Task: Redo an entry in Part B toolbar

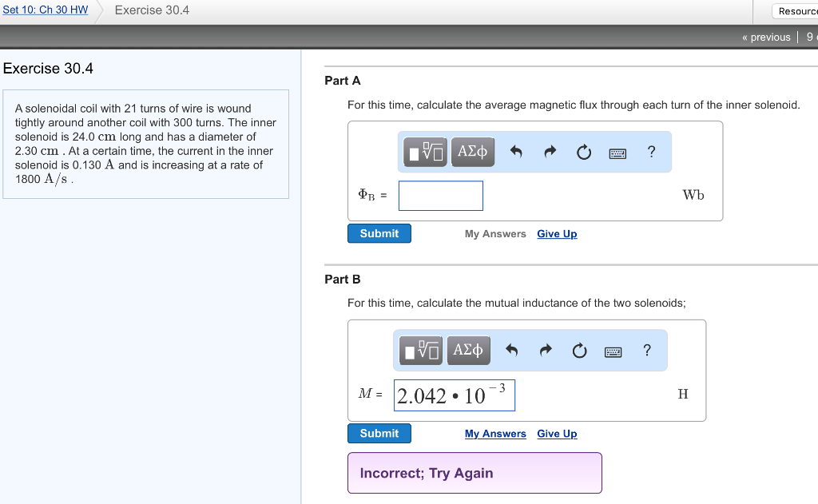Action: click(546, 350)
